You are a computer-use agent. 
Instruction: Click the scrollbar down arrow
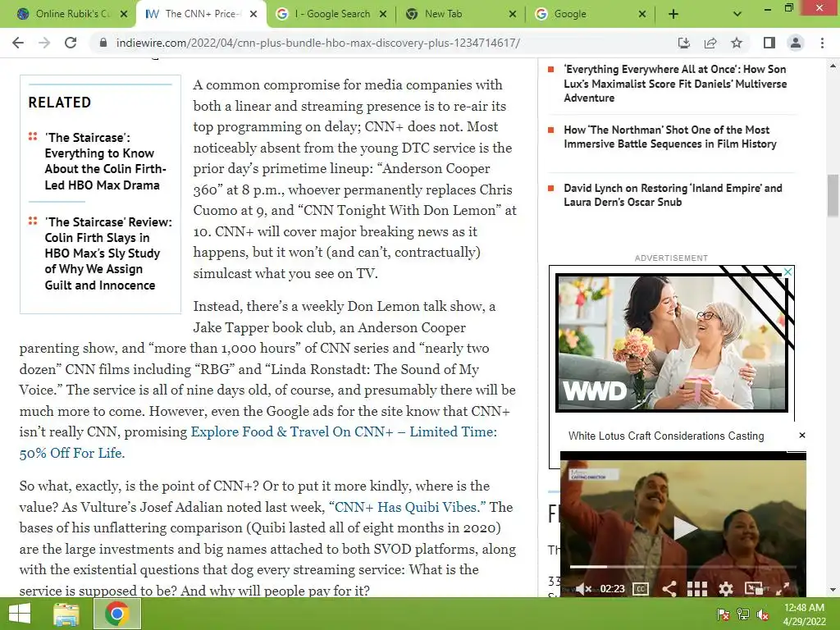click(x=833, y=590)
